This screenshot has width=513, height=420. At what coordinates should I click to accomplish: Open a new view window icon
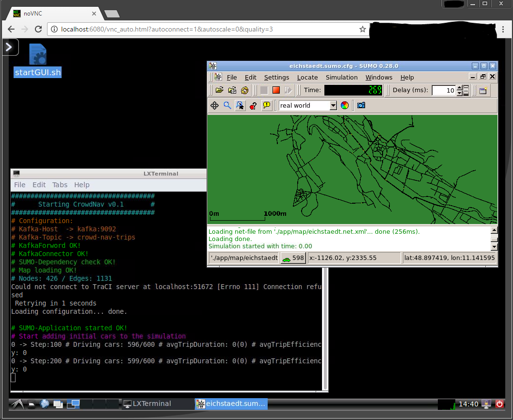[x=483, y=90]
